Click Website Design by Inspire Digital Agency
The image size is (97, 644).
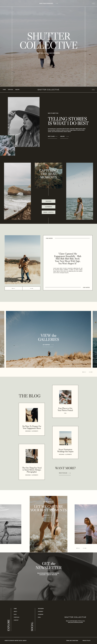click(16, 640)
